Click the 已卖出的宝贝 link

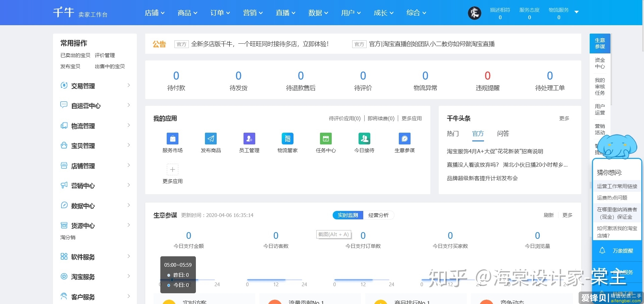point(75,55)
